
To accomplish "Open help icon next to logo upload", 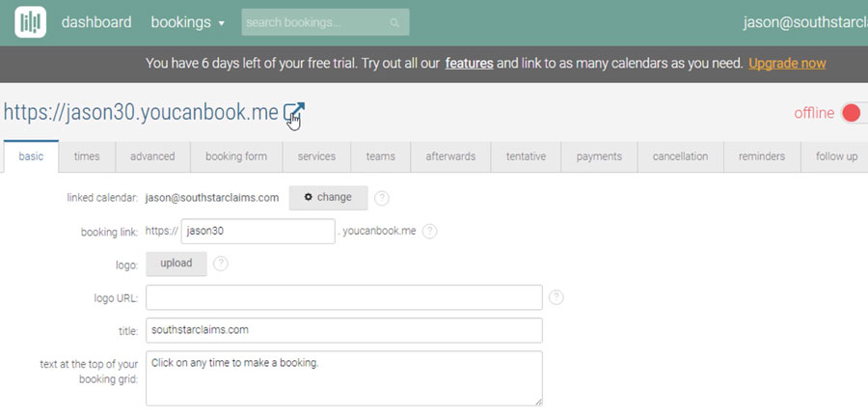I will [220, 264].
